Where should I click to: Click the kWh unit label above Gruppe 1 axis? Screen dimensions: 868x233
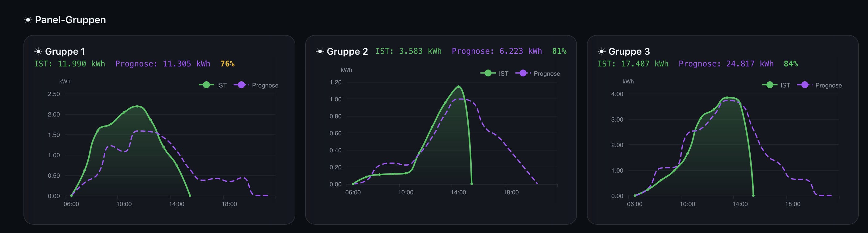(x=65, y=82)
